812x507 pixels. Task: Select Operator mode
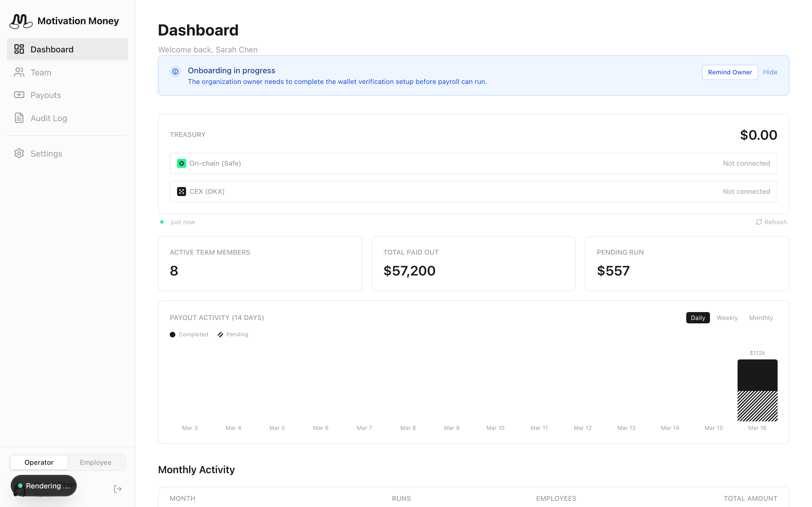tap(39, 462)
